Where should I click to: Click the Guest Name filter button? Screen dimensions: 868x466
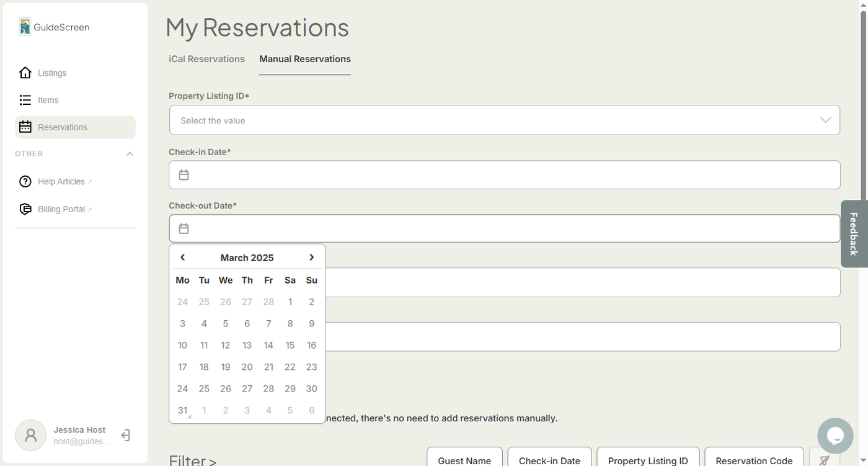464,460
